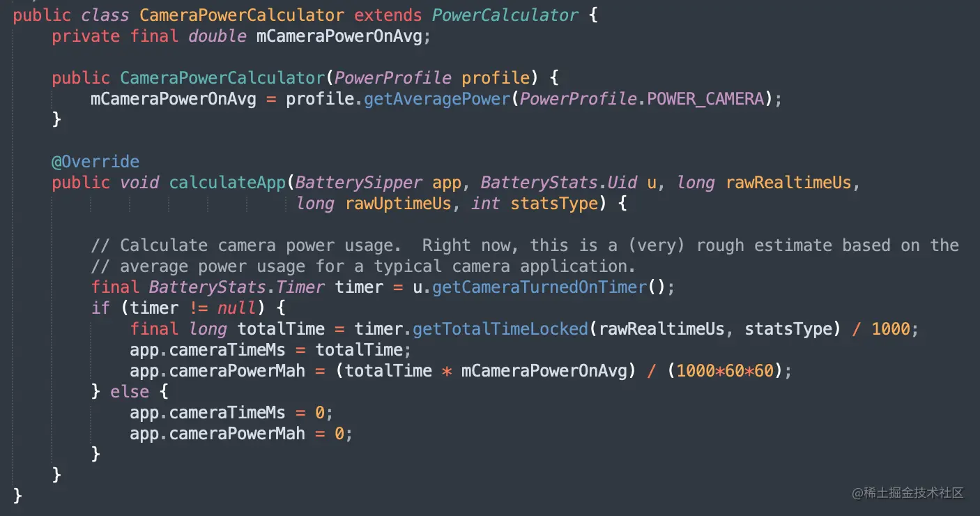The width and height of the screenshot is (980, 516).
Task: Click the CameraPowerCalculator constructor name
Action: [222, 78]
